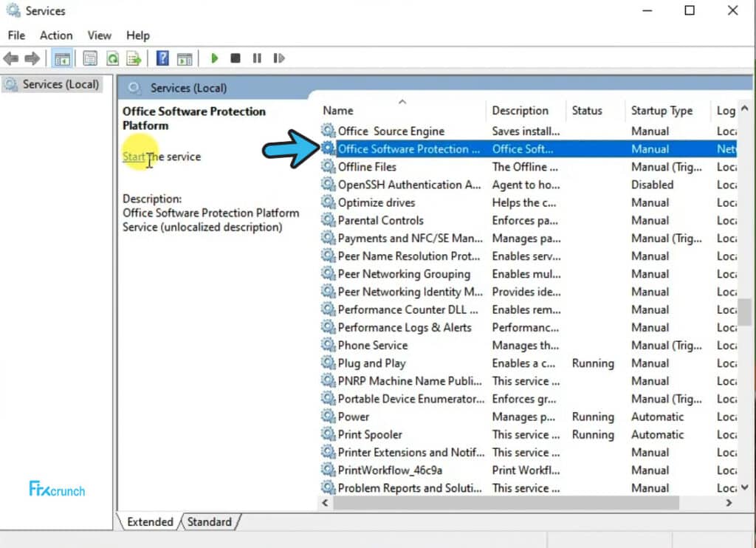Open the Help menu
This screenshot has width=756, height=548.
pyautogui.click(x=138, y=35)
